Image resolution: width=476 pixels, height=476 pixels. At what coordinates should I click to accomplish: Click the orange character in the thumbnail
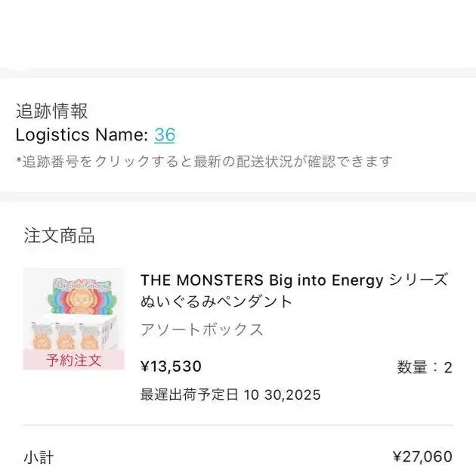point(73,300)
